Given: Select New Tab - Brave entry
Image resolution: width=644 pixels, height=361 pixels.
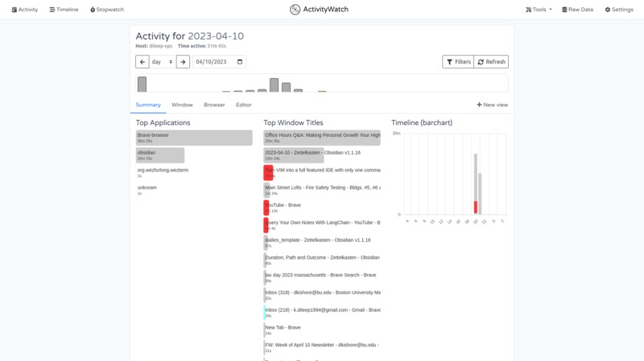Looking at the screenshot, I should 322,330.
